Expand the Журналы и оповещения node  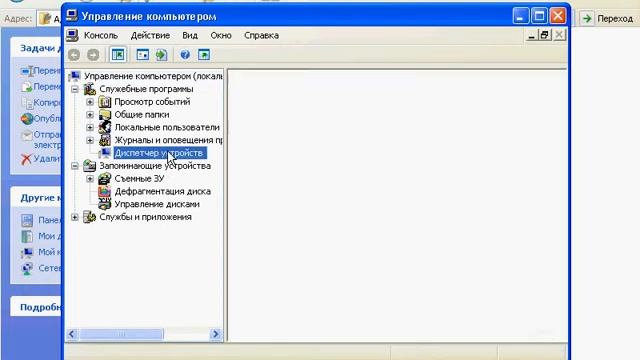point(90,140)
